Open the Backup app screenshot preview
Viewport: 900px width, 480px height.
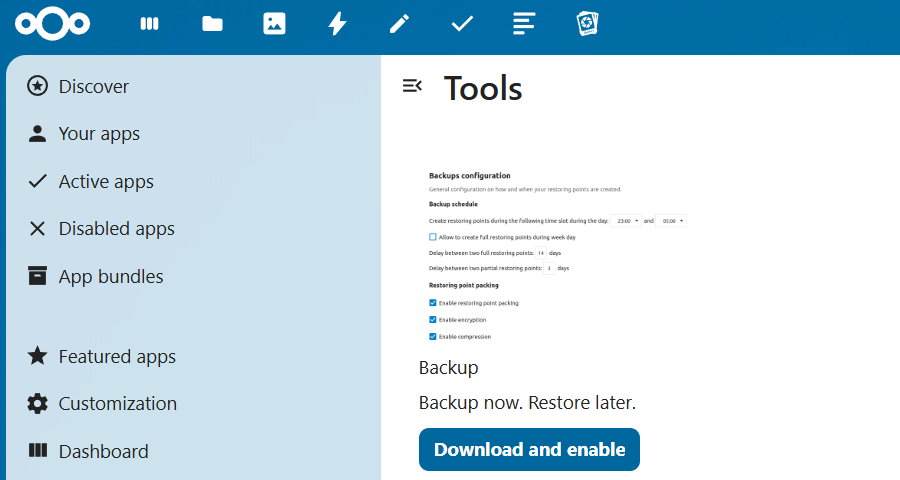556,255
